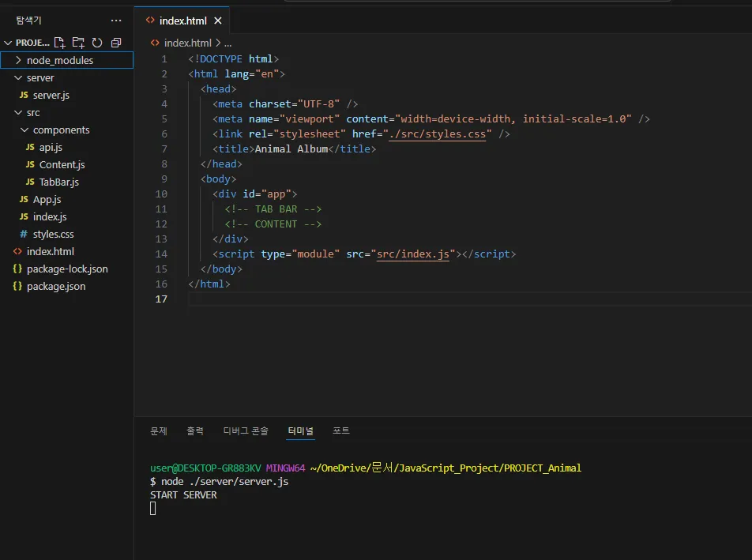
Task: Switch to the 포트 panel tab
Action: 341,430
